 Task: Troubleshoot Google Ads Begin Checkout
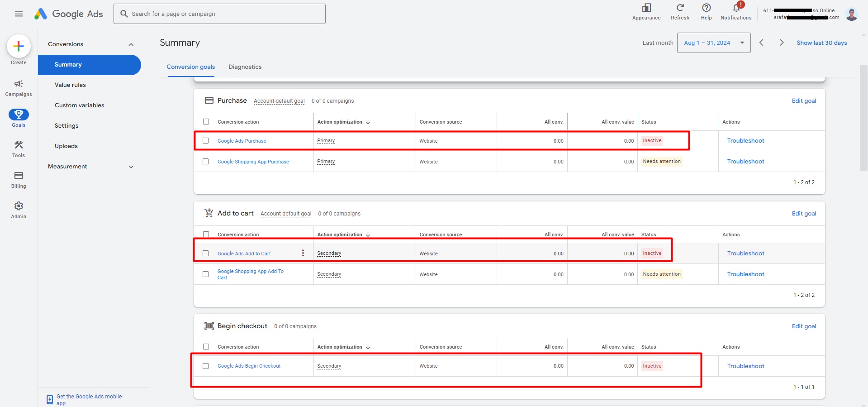tap(745, 366)
